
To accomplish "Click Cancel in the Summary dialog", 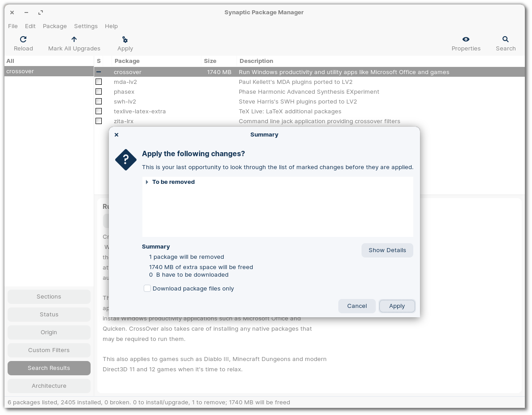I will (x=357, y=306).
